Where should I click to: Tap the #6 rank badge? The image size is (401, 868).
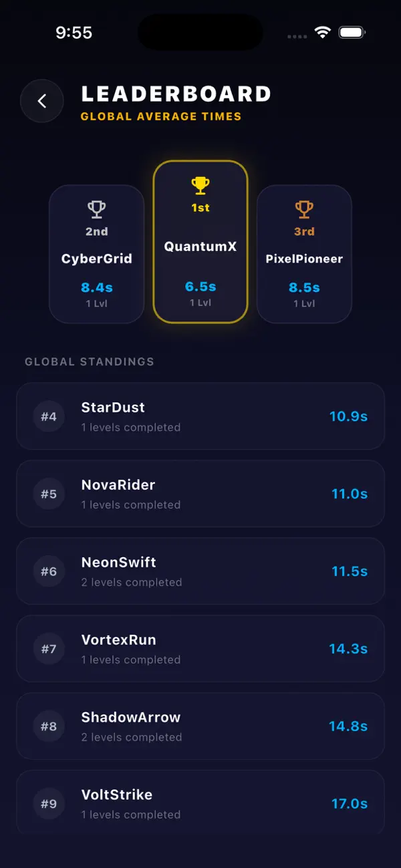coord(49,571)
